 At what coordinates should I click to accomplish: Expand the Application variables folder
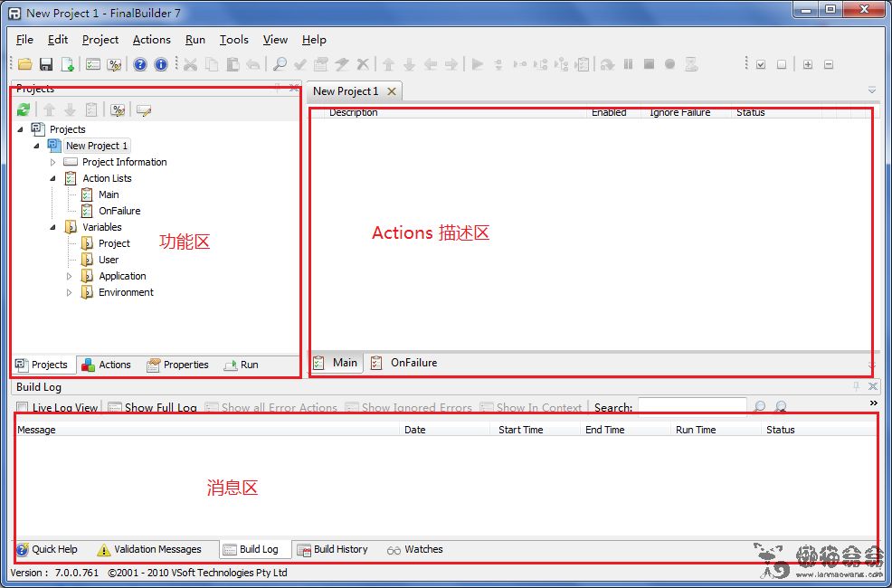click(x=70, y=277)
